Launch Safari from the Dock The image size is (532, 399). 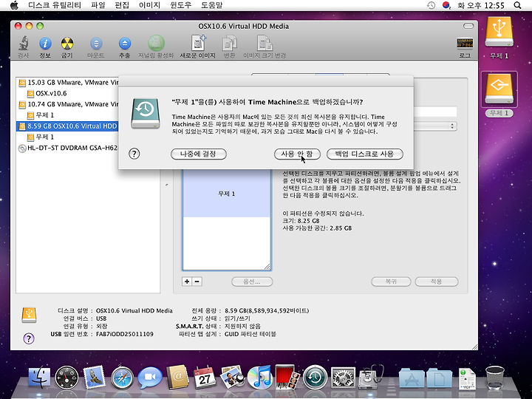tap(122, 378)
